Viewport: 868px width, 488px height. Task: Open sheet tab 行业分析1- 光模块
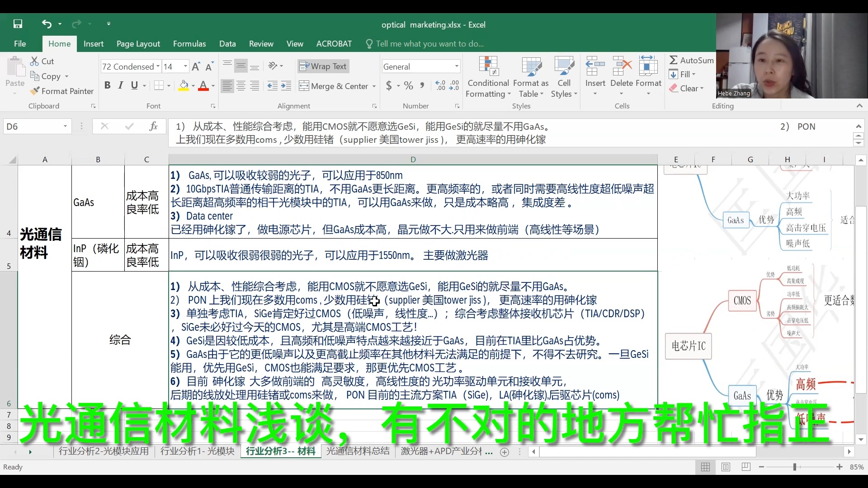[x=198, y=451]
